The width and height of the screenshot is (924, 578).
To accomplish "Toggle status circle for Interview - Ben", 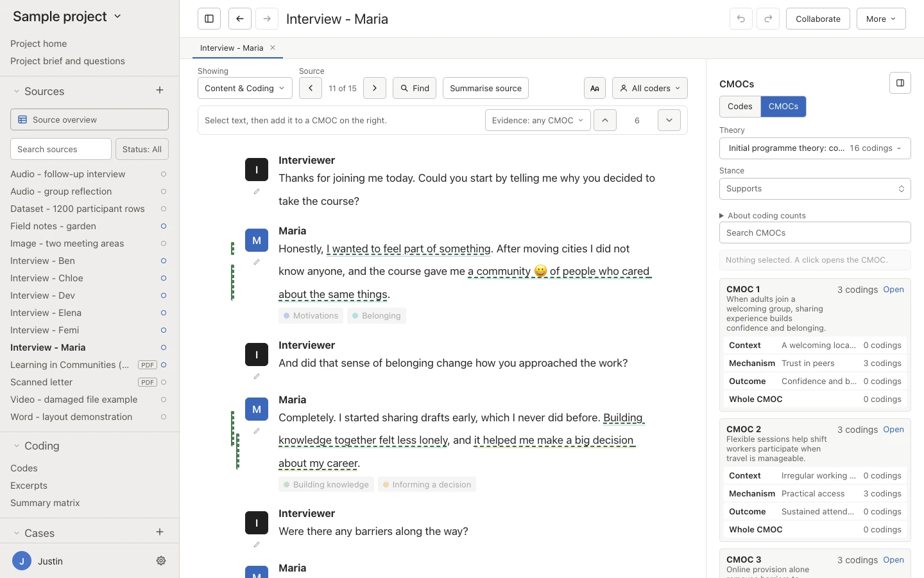I will pyautogui.click(x=164, y=261).
